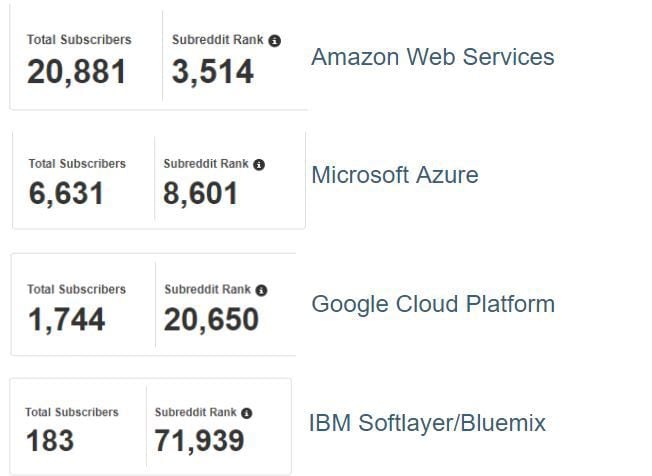Click Subreddit Rank label in IBM card

coord(195,412)
